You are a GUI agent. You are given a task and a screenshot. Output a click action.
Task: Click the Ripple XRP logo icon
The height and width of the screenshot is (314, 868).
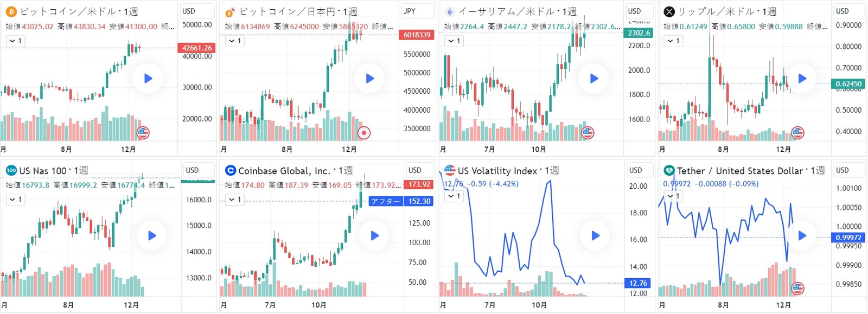coord(669,11)
